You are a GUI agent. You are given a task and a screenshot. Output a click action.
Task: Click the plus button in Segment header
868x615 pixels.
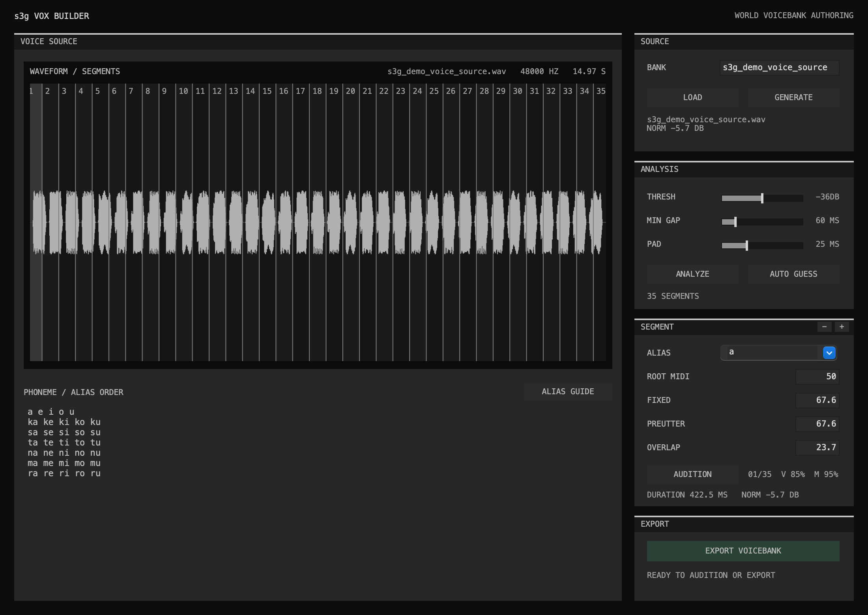(x=842, y=327)
